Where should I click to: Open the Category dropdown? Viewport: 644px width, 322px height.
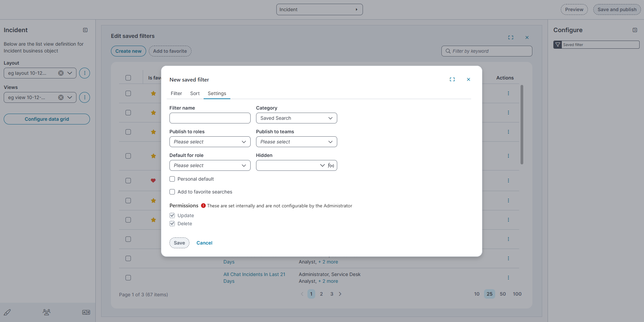[296, 118]
